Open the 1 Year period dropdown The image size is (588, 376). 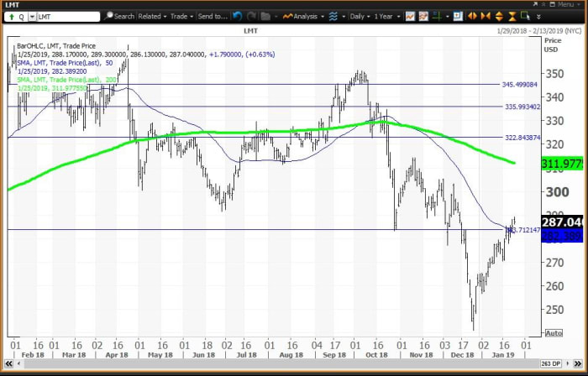[x=386, y=17]
